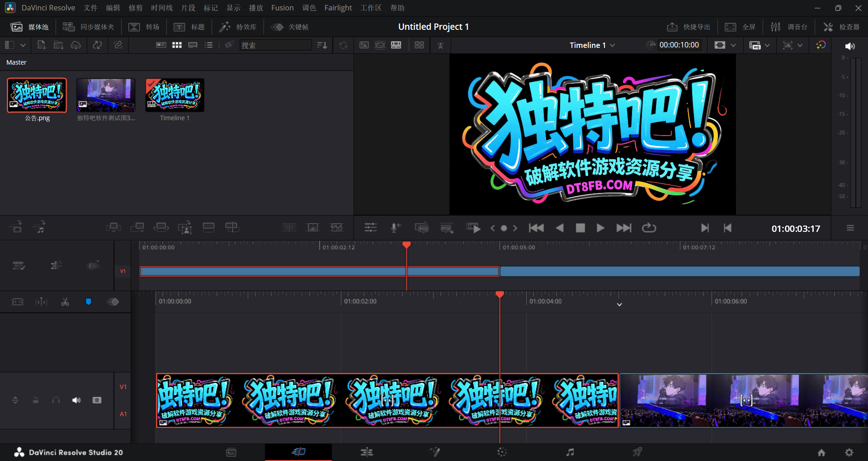
Task: Click the 快捷导出 quick export button
Action: click(688, 27)
